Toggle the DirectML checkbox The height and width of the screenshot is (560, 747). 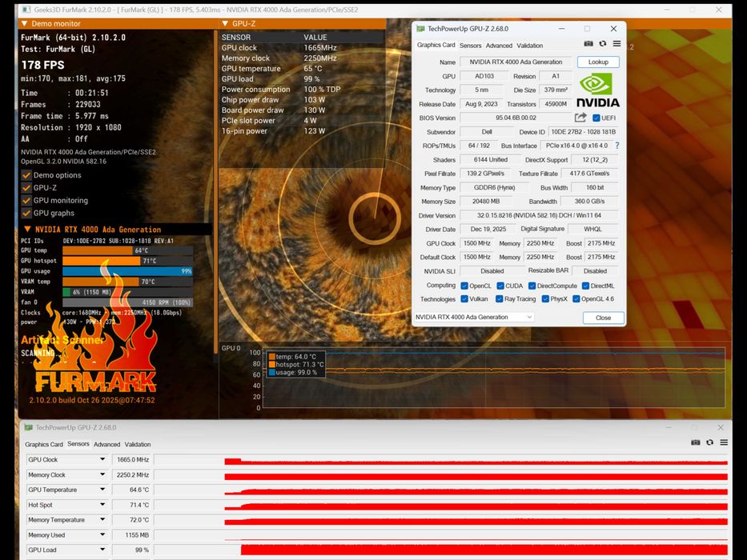(585, 286)
